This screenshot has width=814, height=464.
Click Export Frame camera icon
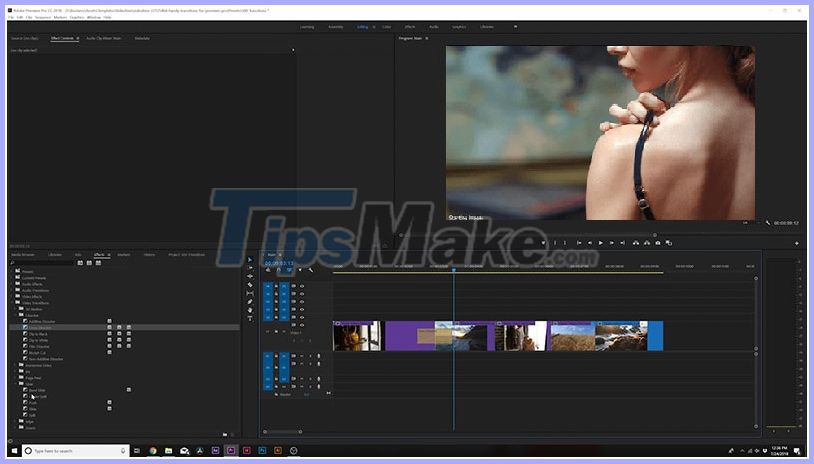[x=658, y=243]
